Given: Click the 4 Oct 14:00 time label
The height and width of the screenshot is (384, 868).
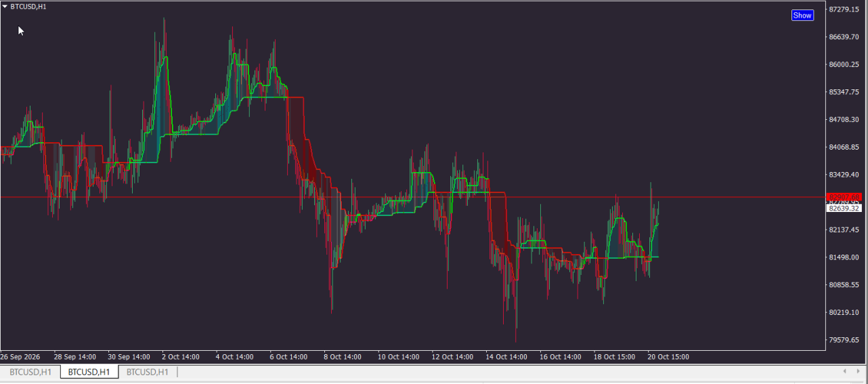Looking at the screenshot, I should click(234, 356).
